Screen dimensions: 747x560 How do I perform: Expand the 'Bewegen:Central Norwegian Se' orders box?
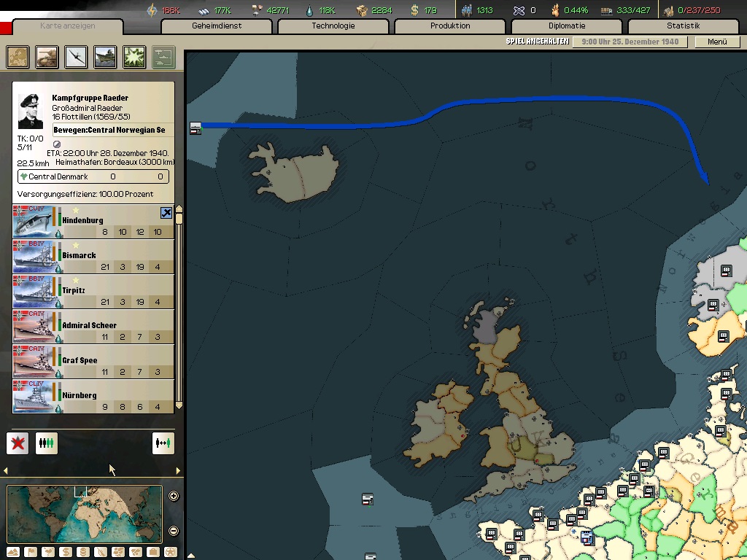tap(109, 130)
